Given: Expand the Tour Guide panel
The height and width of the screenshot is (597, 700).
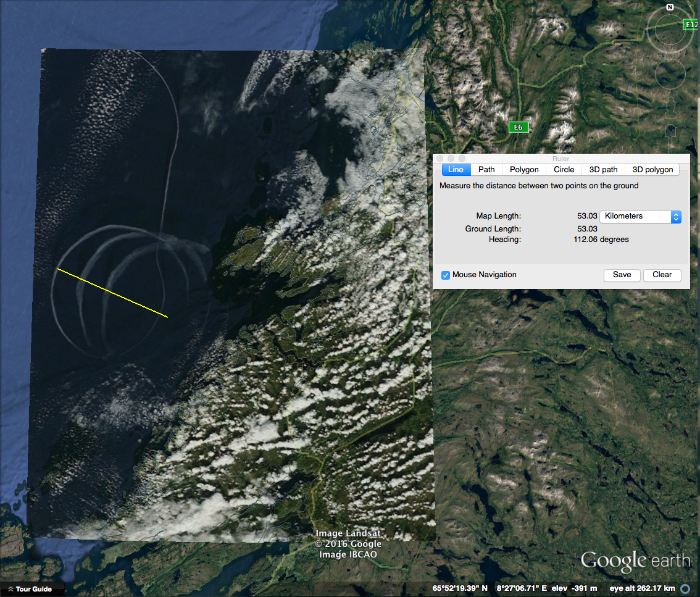Looking at the screenshot, I should [x=30, y=589].
